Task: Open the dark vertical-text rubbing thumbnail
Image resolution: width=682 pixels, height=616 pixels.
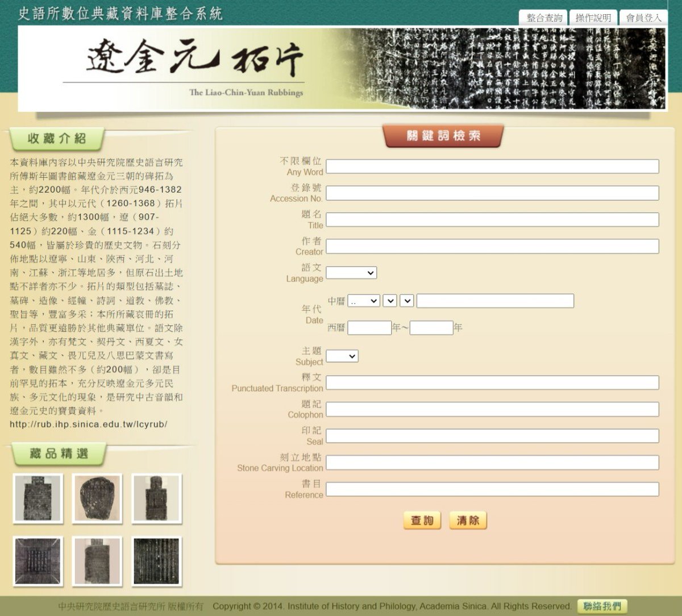Action: [157, 561]
